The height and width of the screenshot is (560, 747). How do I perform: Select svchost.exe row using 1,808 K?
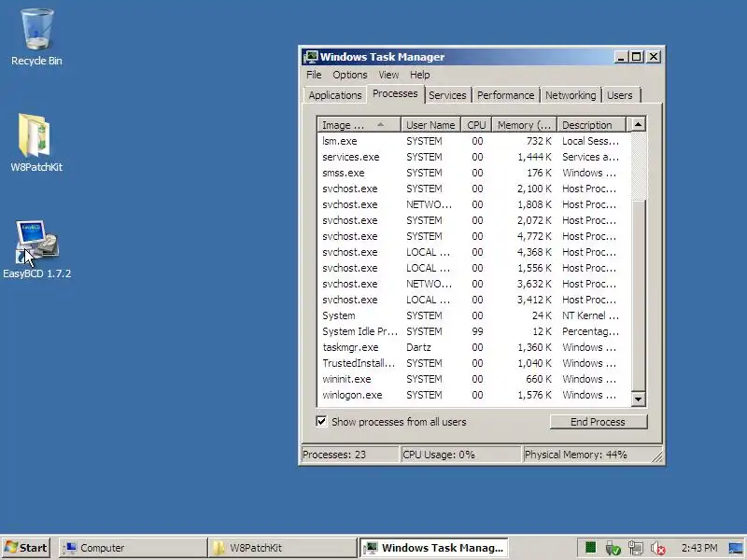473,204
